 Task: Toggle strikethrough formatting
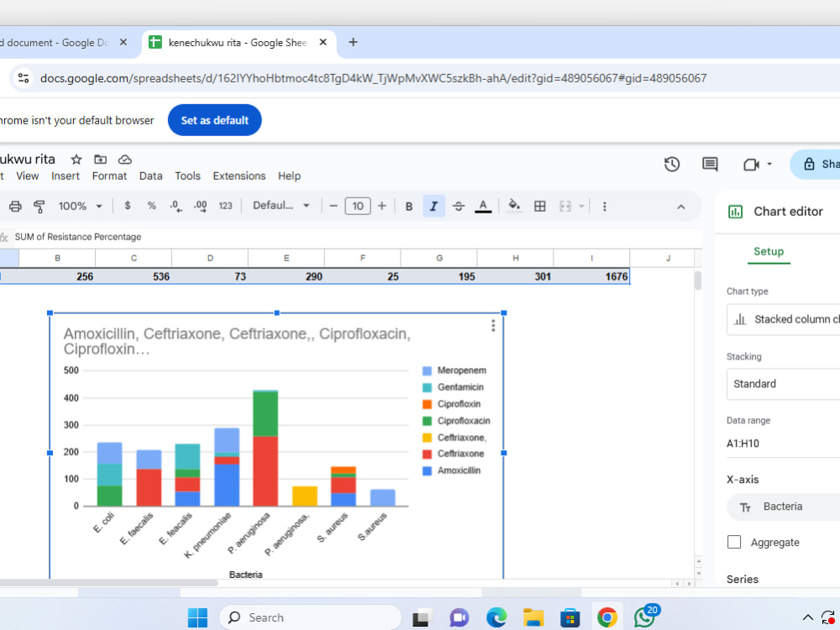(x=459, y=207)
